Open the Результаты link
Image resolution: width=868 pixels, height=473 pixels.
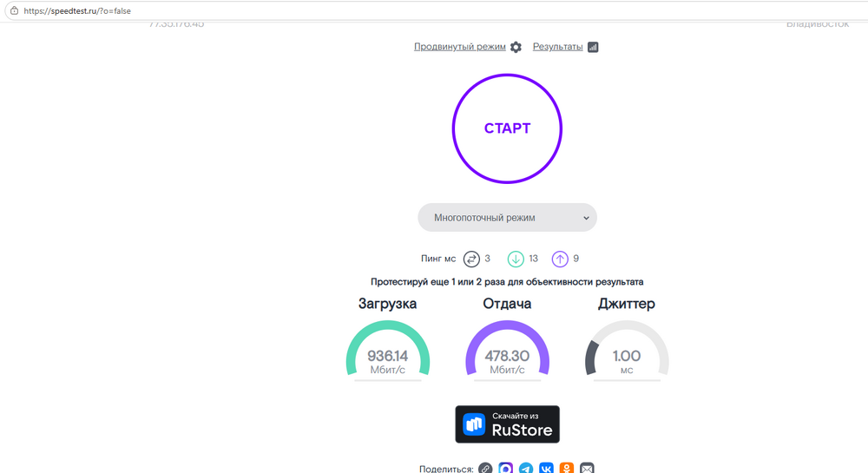557,47
